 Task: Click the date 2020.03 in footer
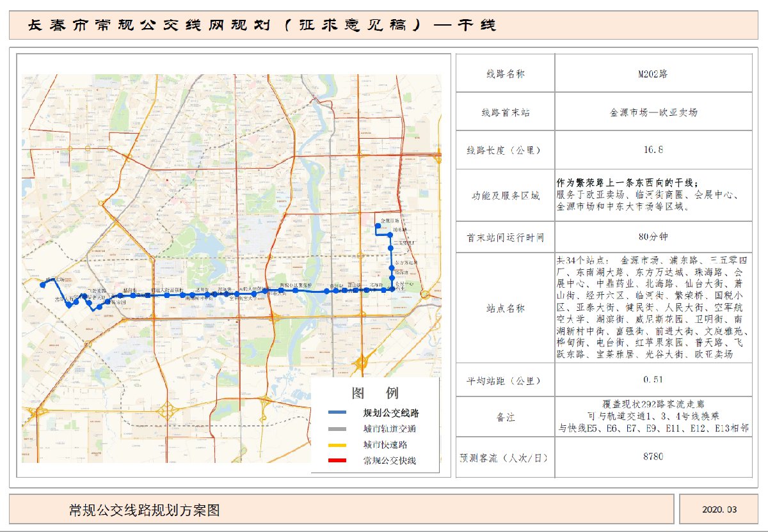(x=719, y=510)
